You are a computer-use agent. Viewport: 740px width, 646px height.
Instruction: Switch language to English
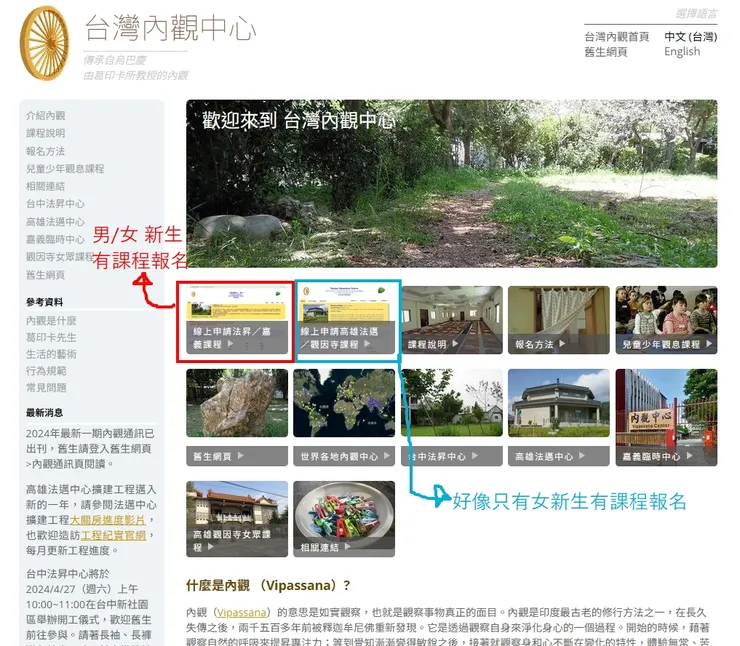click(x=682, y=51)
